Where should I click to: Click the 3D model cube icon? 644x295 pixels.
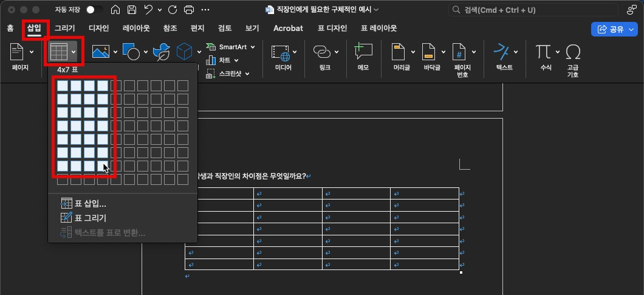[x=185, y=52]
